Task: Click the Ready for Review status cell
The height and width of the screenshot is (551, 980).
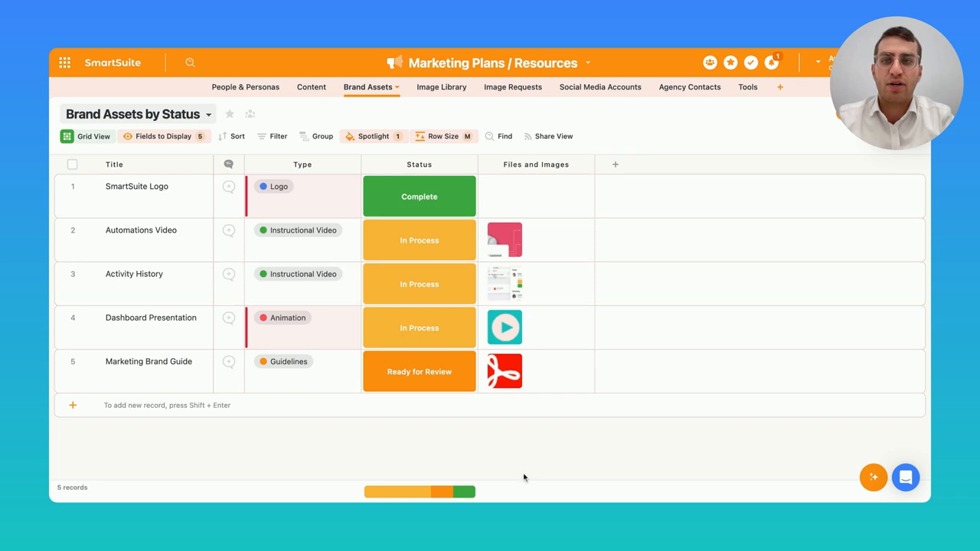Action: (x=420, y=372)
